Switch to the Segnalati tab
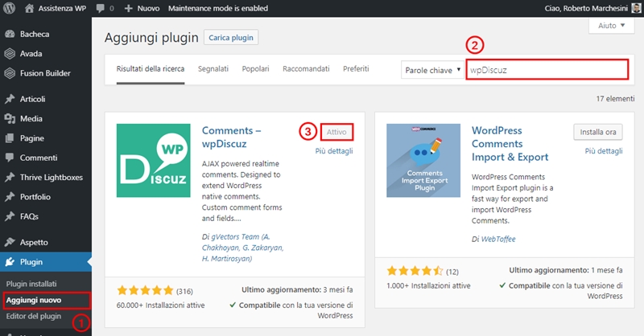This screenshot has width=644, height=336. pos(213,69)
